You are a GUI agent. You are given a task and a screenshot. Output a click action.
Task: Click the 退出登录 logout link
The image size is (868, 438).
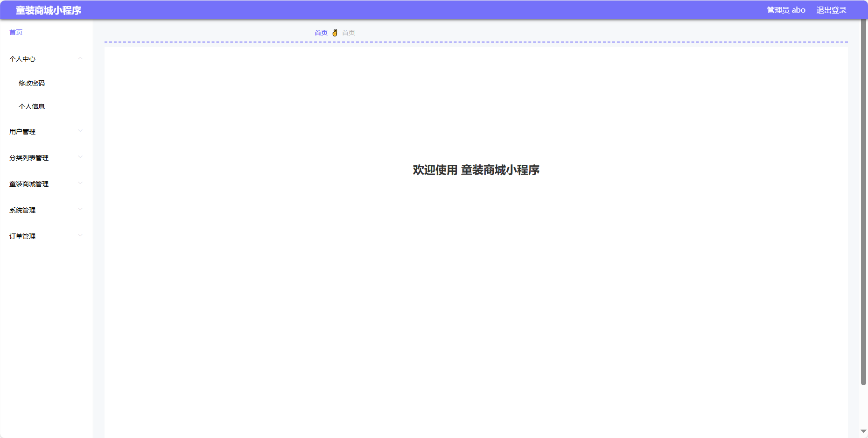tap(831, 10)
